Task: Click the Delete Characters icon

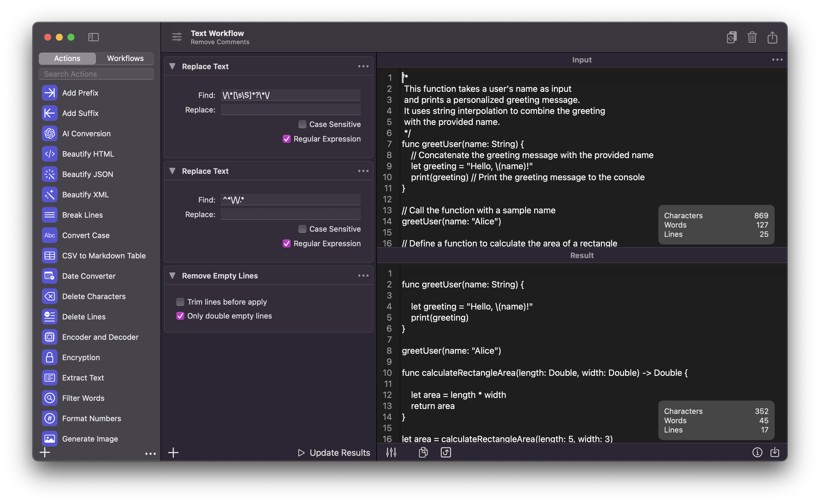Action: point(50,296)
